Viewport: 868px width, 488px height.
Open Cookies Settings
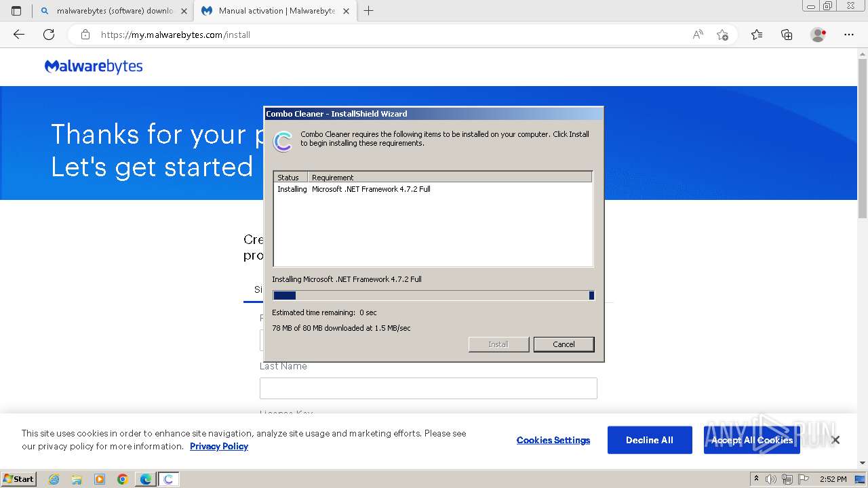pos(553,440)
